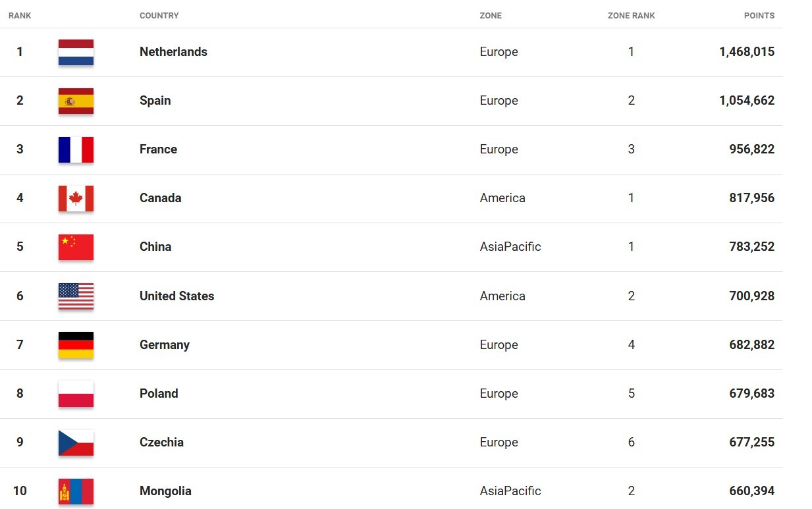
Task: Click the ZONE RANK column header
Action: tap(631, 16)
